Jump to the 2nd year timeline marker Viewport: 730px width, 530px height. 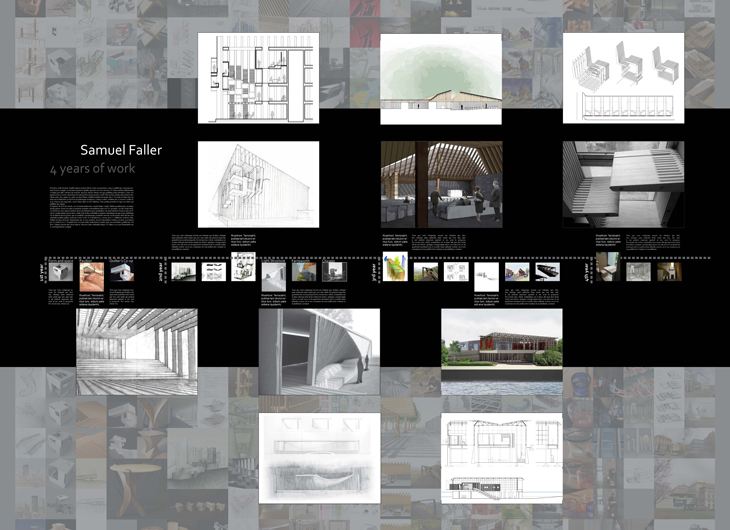coord(160,271)
